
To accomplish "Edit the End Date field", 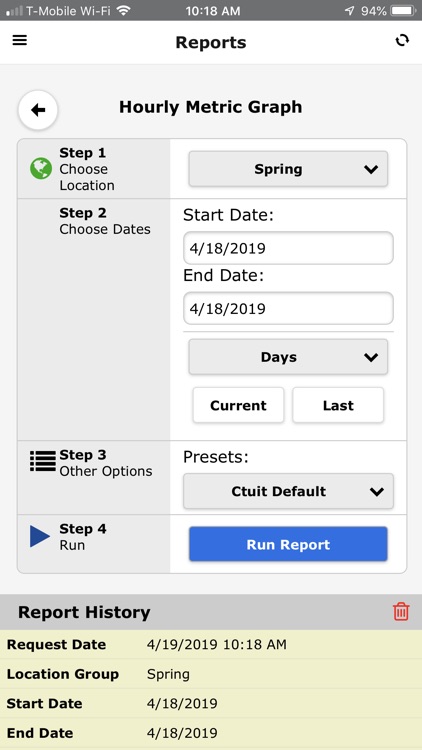I will (288, 309).
